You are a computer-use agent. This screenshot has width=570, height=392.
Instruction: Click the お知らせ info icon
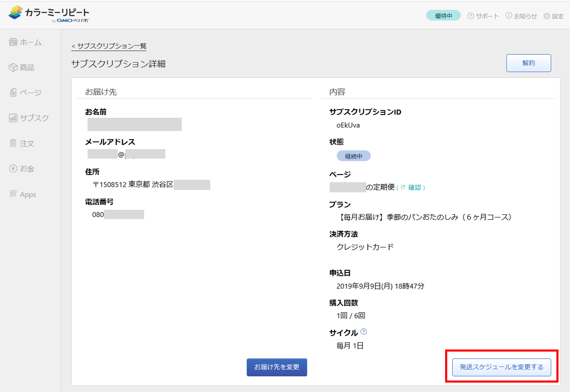[x=509, y=16]
